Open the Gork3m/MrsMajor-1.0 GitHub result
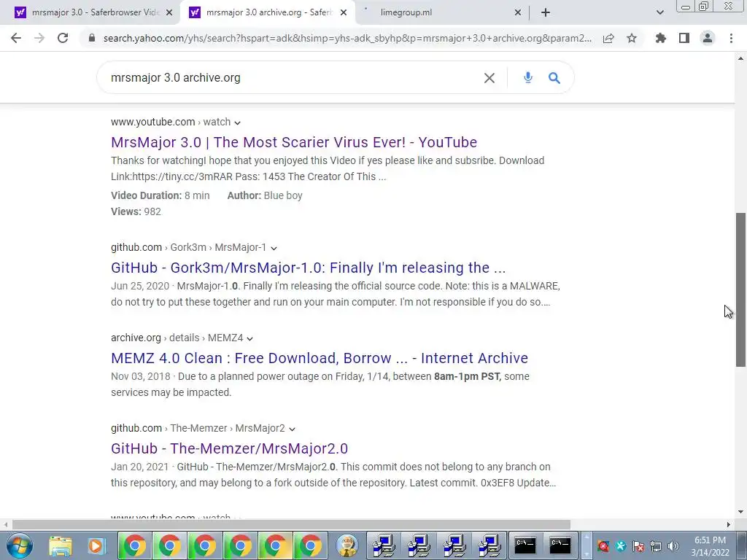 point(309,268)
